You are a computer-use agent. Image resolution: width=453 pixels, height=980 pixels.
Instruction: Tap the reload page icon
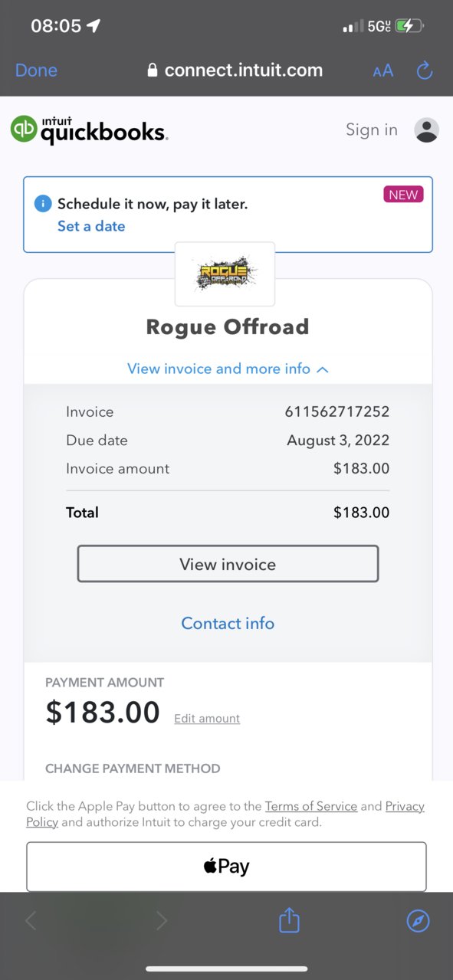(x=425, y=70)
